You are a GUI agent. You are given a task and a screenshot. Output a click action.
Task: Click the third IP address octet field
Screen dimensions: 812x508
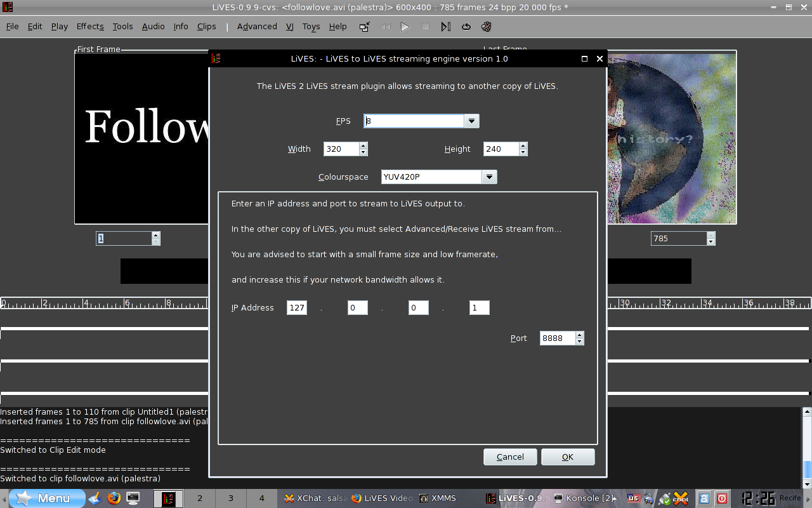pyautogui.click(x=419, y=308)
